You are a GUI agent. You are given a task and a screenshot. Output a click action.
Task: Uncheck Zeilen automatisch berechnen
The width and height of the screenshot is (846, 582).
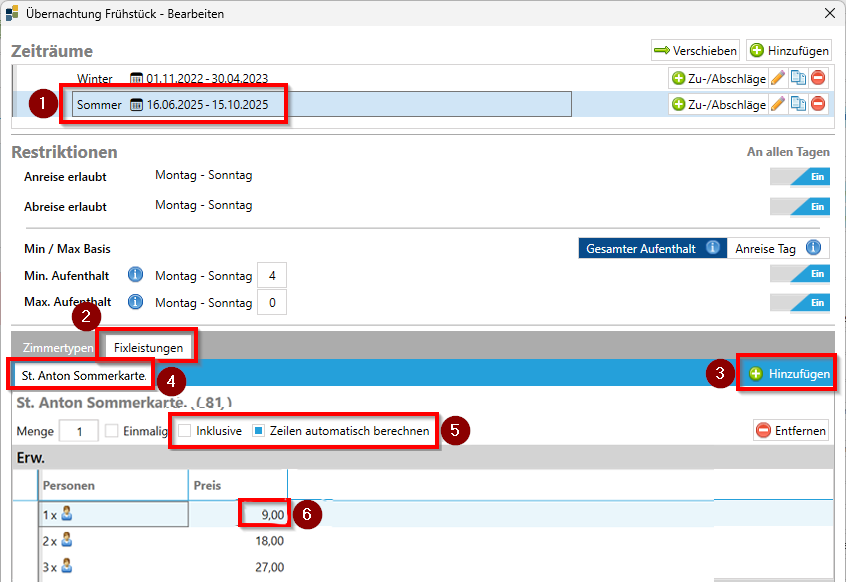[258, 431]
